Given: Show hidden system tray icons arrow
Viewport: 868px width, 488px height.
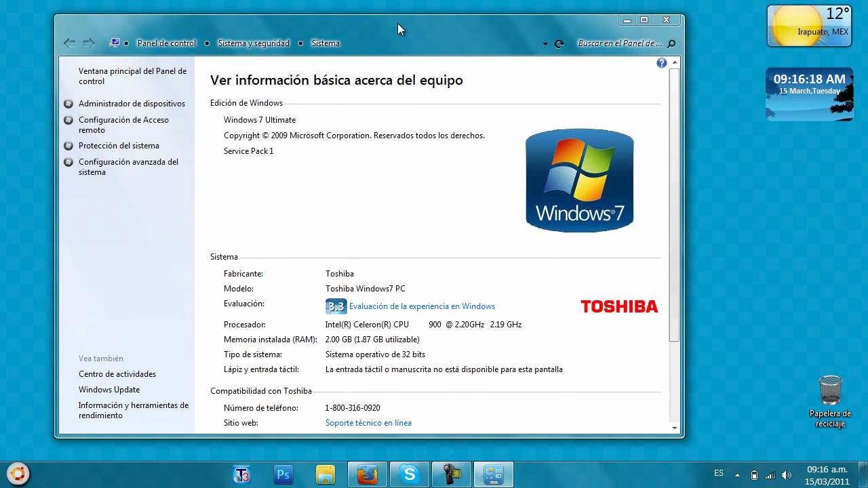Looking at the screenshot, I should pos(738,474).
